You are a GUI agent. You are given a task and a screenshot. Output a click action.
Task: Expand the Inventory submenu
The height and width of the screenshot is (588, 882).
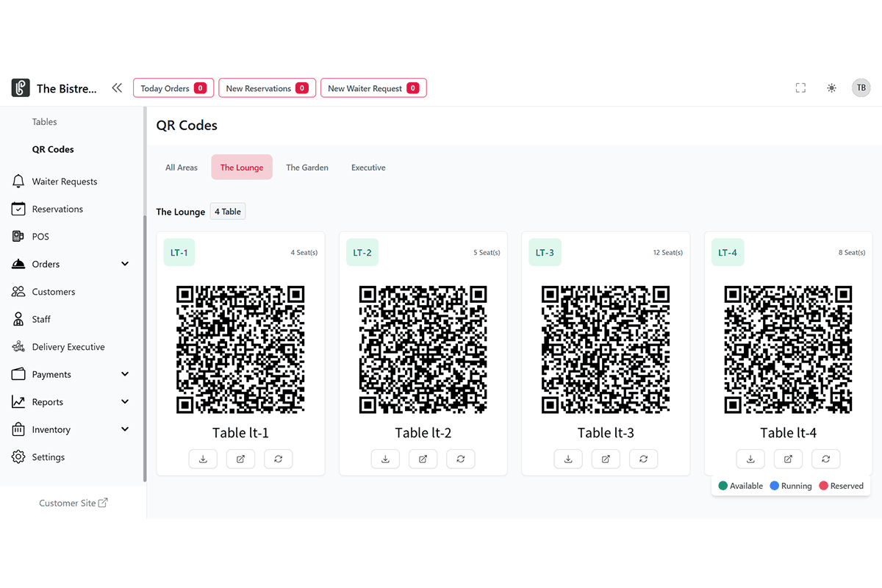point(124,429)
